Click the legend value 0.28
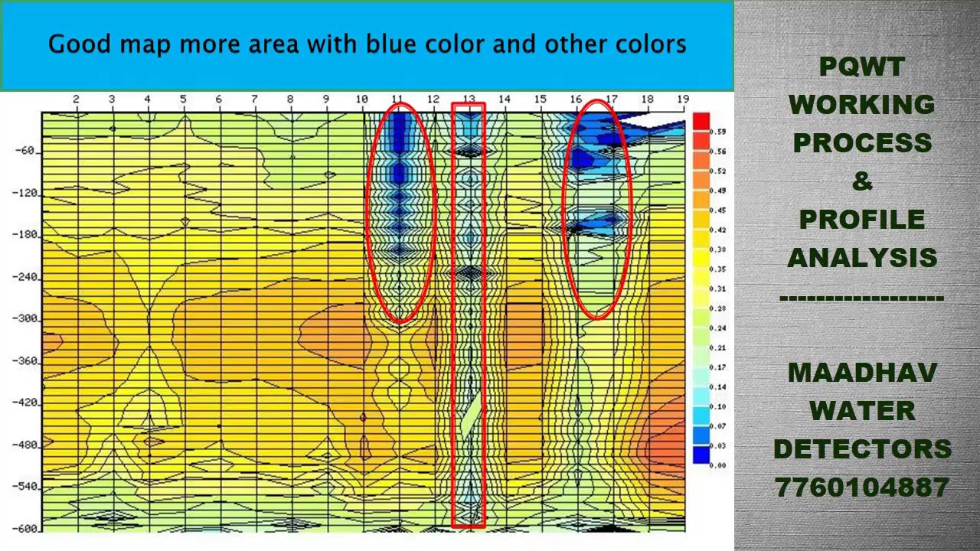 [718, 308]
